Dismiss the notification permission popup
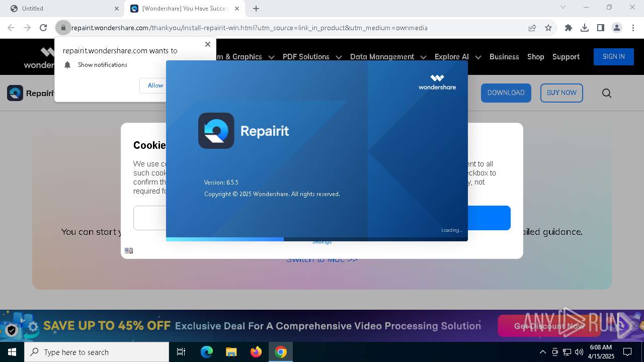Image resolution: width=644 pixels, height=362 pixels. point(208,44)
